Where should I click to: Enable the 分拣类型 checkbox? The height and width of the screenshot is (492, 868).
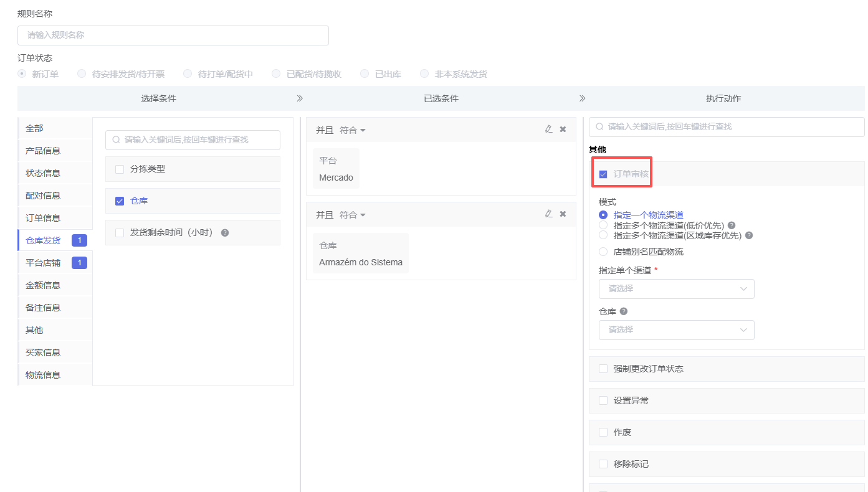[x=120, y=169]
